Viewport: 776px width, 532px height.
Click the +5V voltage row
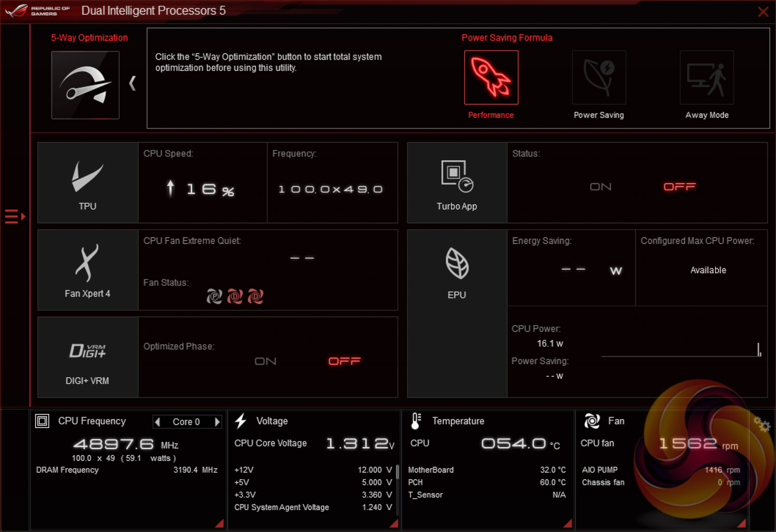point(313,482)
